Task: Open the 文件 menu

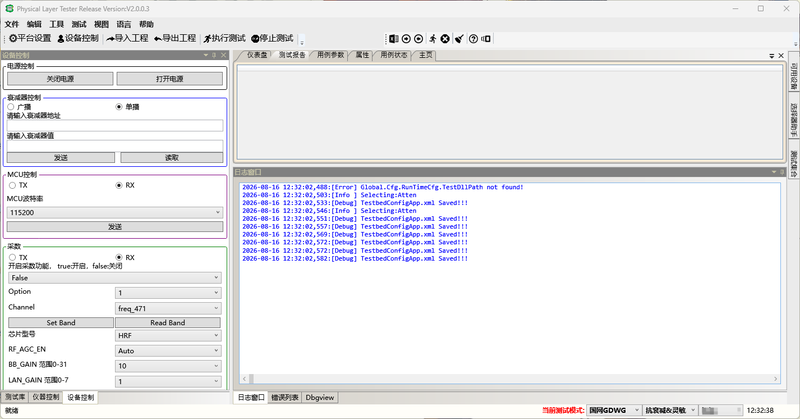Action: [x=12, y=24]
